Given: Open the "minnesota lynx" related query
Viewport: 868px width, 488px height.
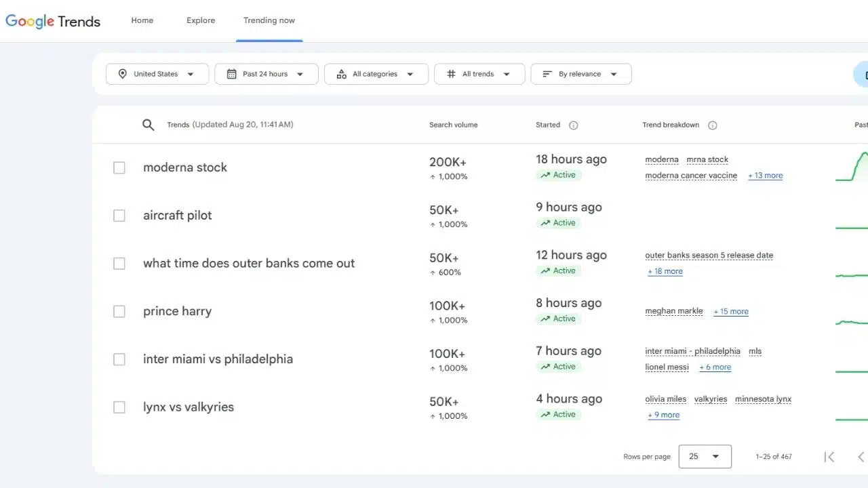Looking at the screenshot, I should pyautogui.click(x=764, y=399).
